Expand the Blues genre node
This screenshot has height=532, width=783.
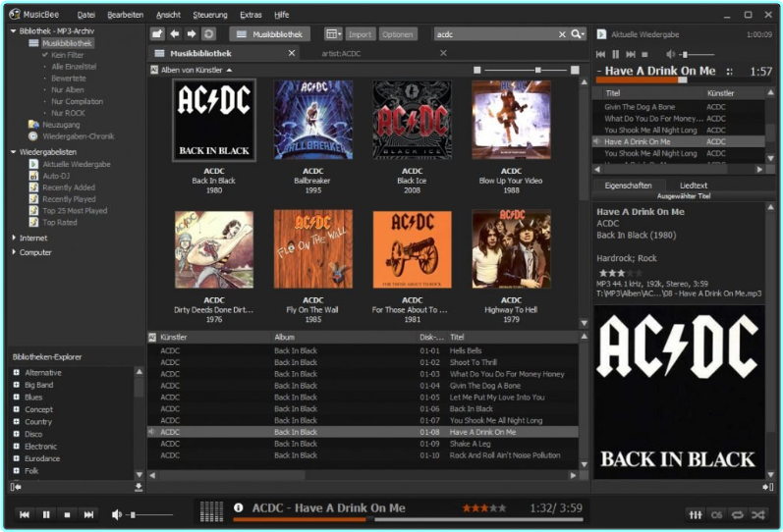click(17, 398)
